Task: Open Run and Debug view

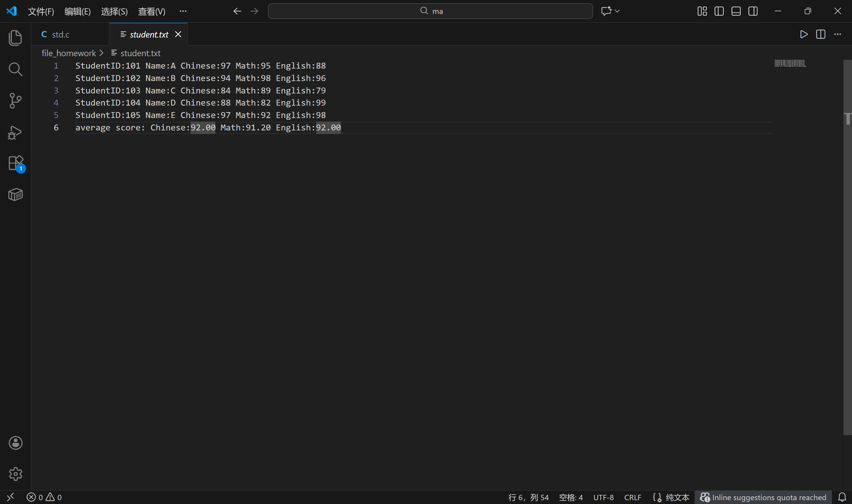Action: [15, 132]
